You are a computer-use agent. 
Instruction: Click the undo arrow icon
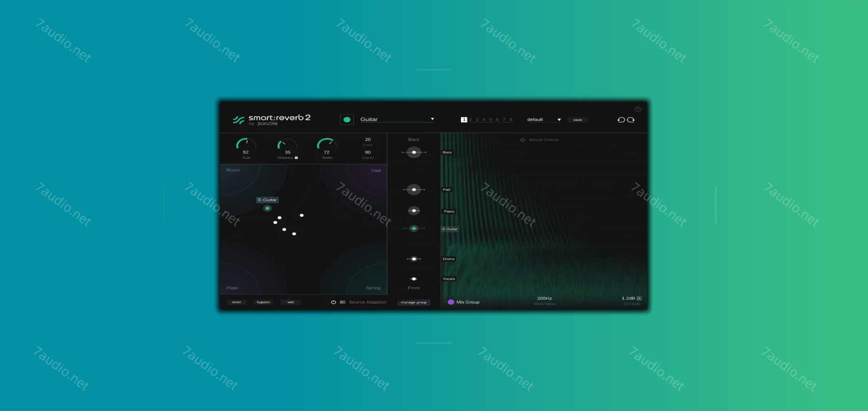621,120
